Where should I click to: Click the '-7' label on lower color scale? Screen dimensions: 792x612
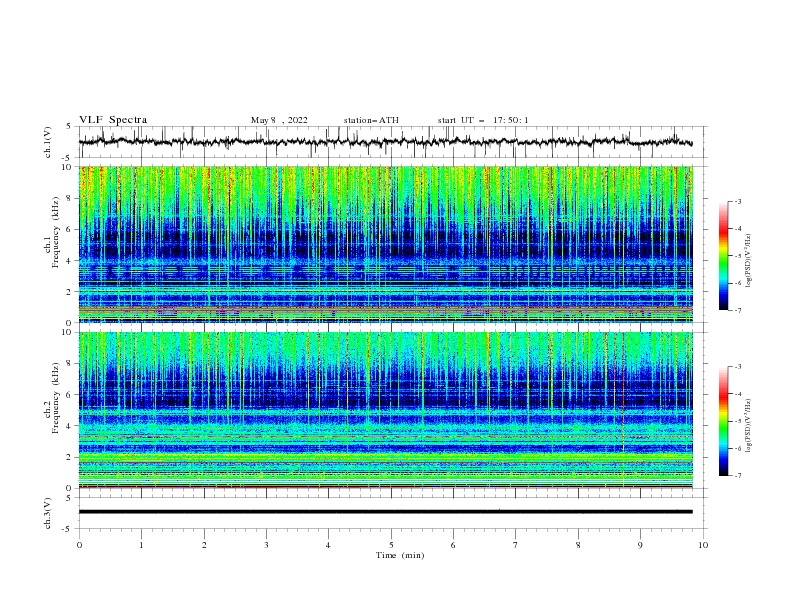(737, 475)
